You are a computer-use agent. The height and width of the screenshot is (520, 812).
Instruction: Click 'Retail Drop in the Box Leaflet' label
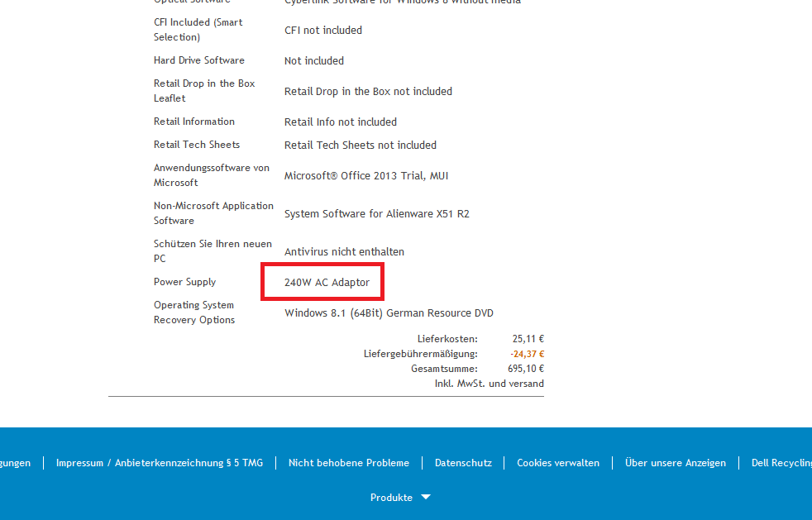204,91
